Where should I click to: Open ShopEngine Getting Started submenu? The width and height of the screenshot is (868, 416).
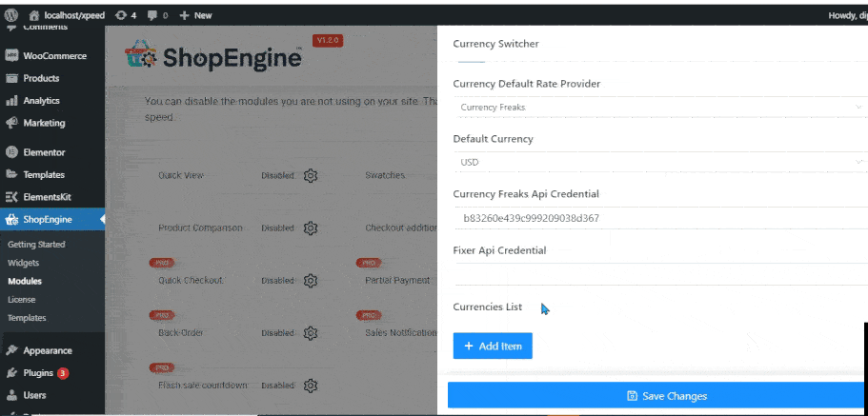pyautogui.click(x=36, y=244)
